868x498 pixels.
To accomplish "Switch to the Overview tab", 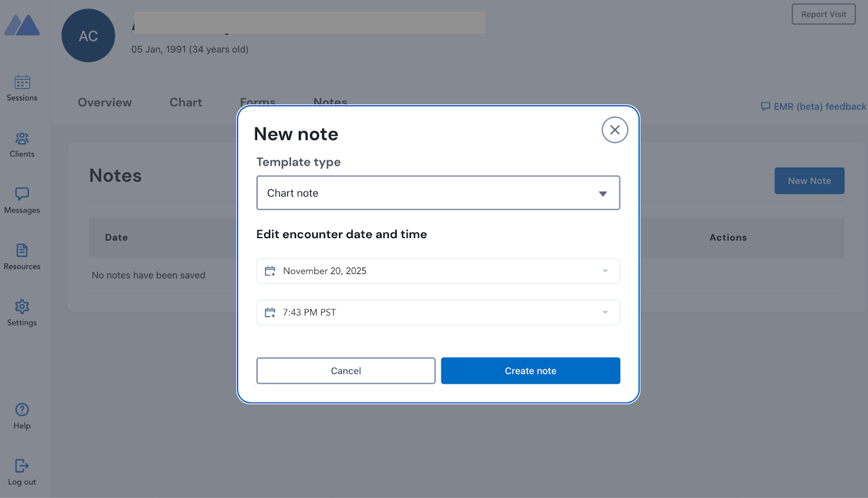I will [x=105, y=103].
